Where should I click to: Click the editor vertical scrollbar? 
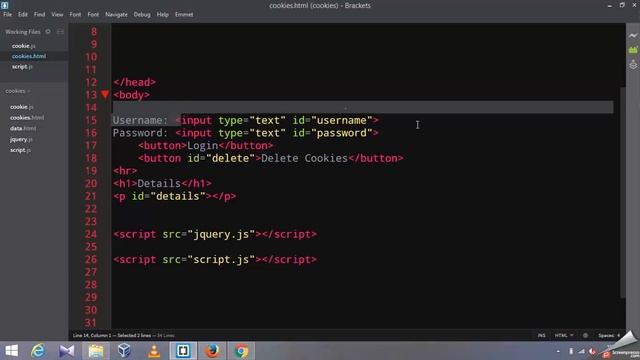click(622, 192)
